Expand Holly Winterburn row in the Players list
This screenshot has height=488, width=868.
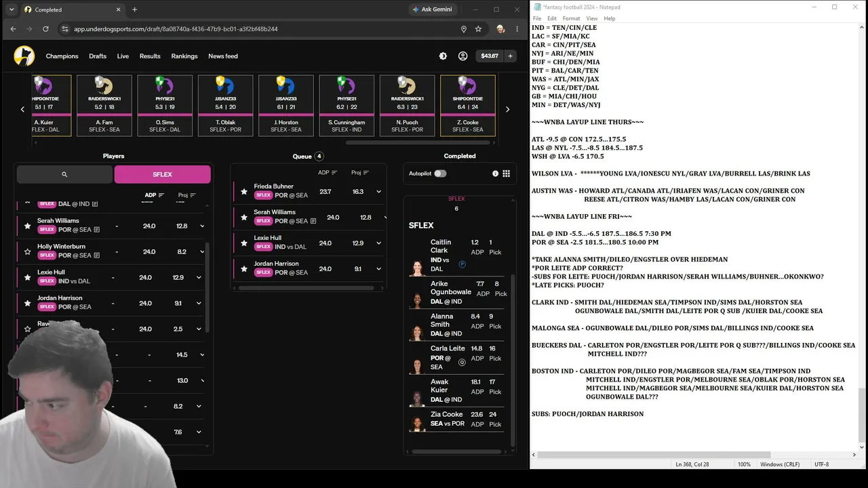click(201, 251)
